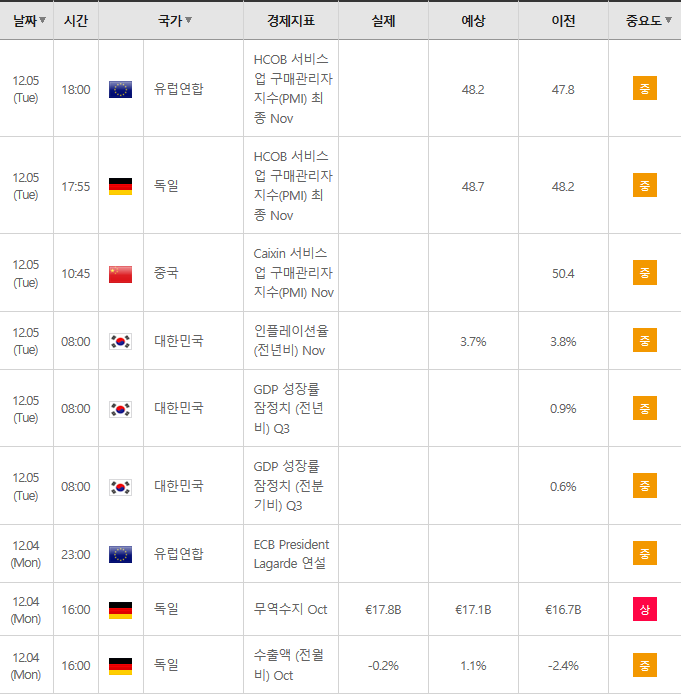Click the EU flag in the 18:00 row
Image resolution: width=681 pixels, height=694 pixels.
[x=120, y=89]
